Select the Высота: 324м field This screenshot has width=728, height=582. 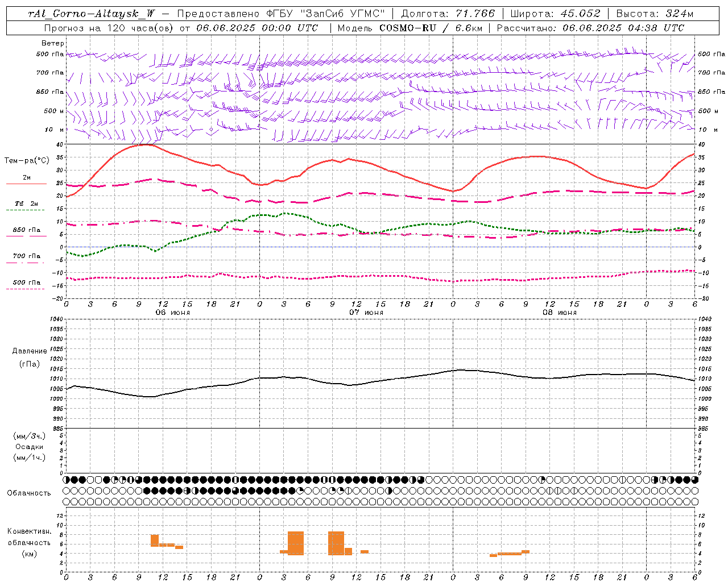[655, 14]
